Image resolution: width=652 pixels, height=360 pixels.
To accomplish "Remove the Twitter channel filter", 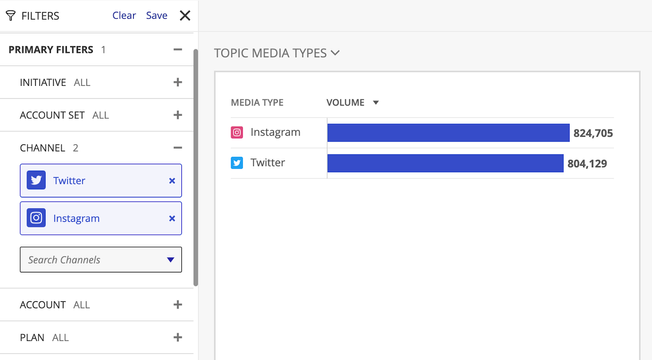I will (172, 181).
